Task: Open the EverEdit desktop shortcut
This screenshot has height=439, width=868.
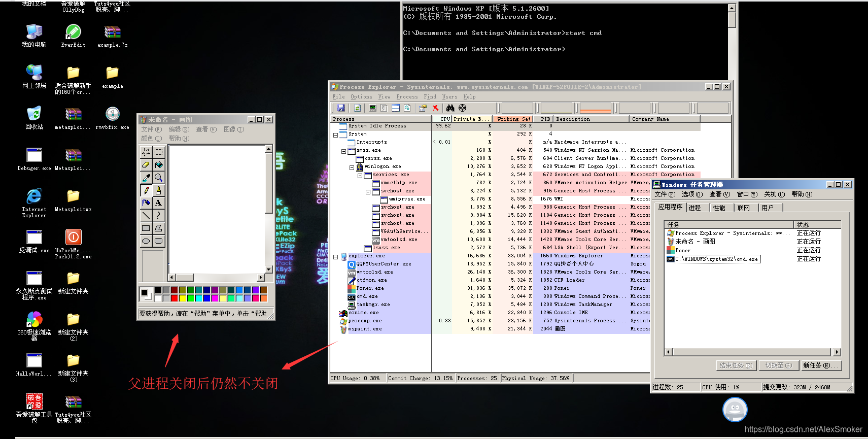Action: (x=73, y=36)
